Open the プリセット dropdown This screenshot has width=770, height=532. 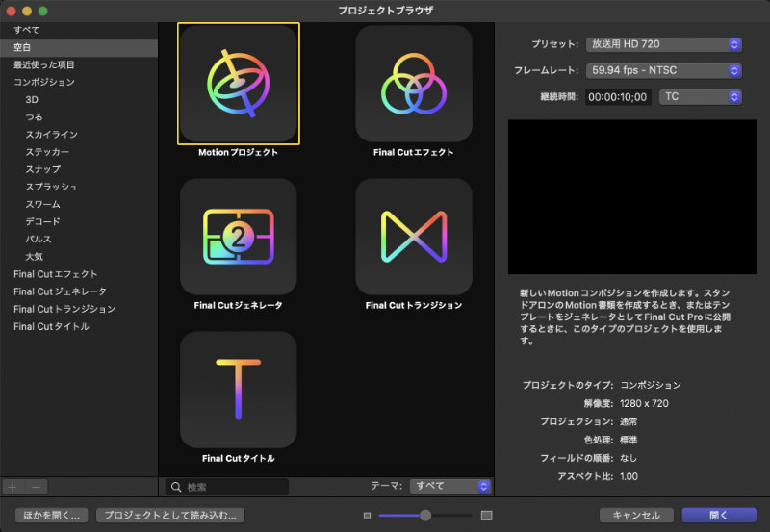663,44
